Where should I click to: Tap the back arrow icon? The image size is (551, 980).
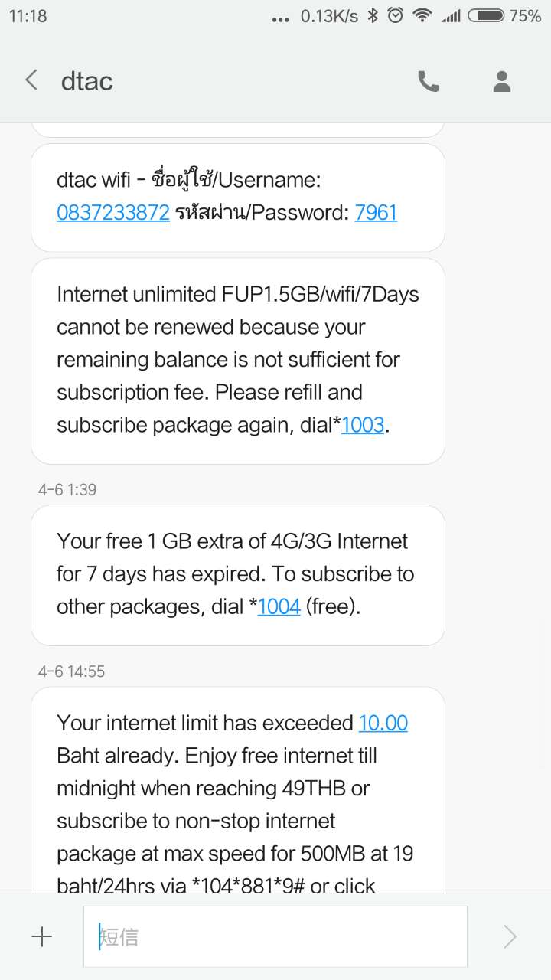[x=31, y=80]
